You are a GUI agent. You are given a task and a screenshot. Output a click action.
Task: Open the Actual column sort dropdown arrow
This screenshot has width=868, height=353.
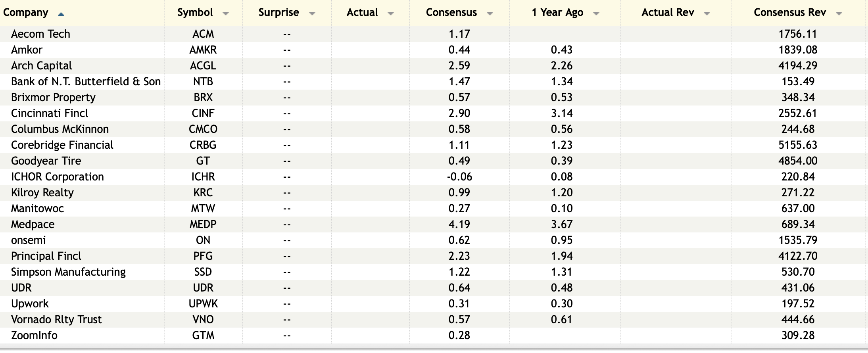coord(391,13)
